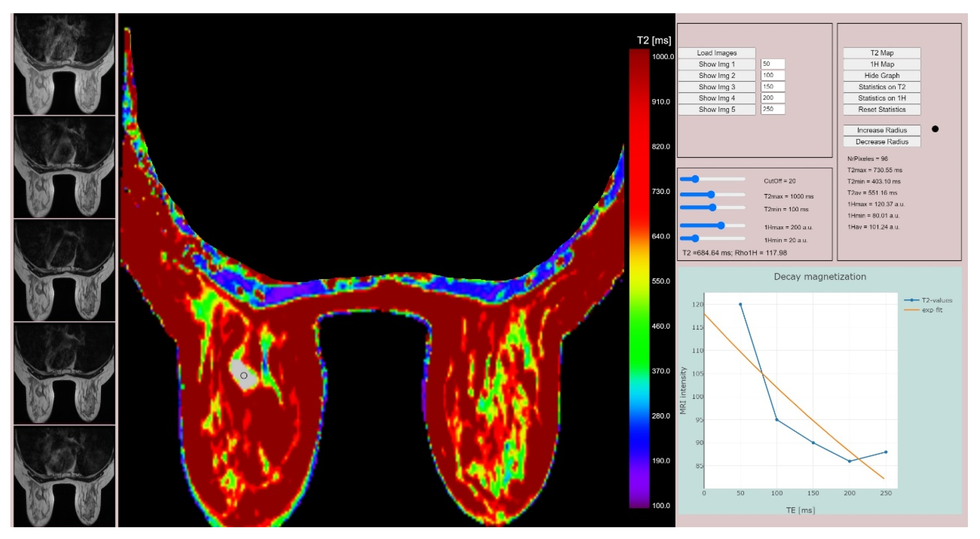Click the circular ROI marker on T2 map
Screen dimensions: 980x539
pyautogui.click(x=244, y=376)
